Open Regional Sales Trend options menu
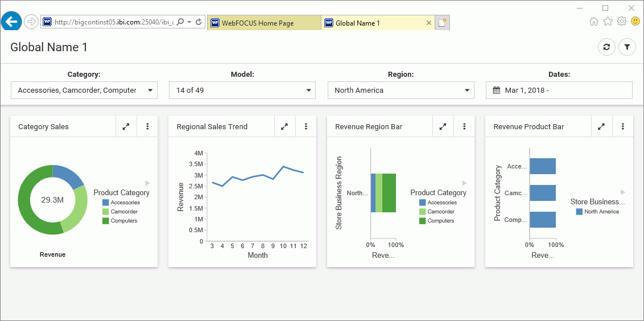Screen dimensions: 644x321 [306, 126]
